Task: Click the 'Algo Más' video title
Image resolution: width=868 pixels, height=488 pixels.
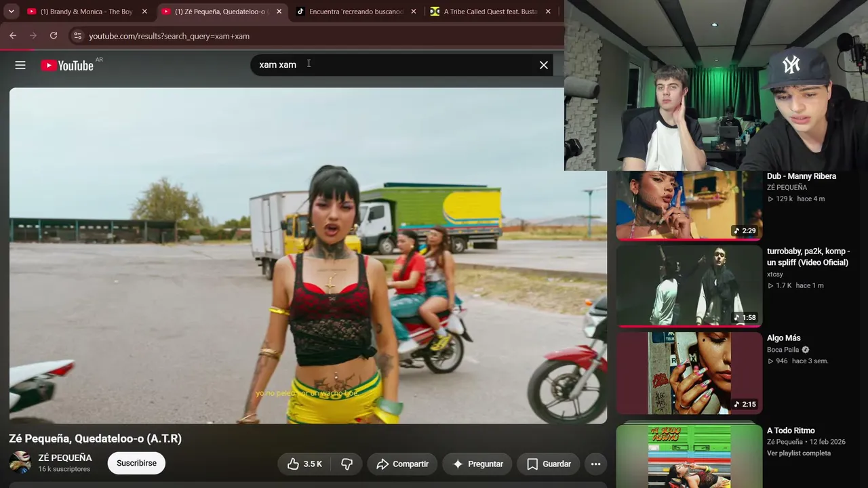Action: click(784, 338)
